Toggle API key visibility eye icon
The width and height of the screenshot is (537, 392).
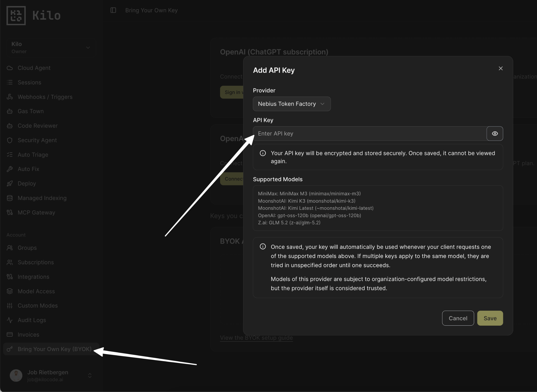coord(495,133)
